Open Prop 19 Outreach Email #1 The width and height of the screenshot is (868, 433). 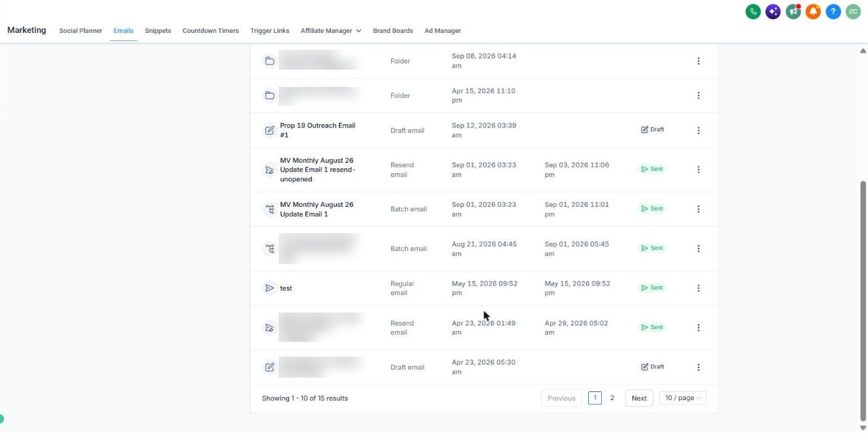click(317, 130)
